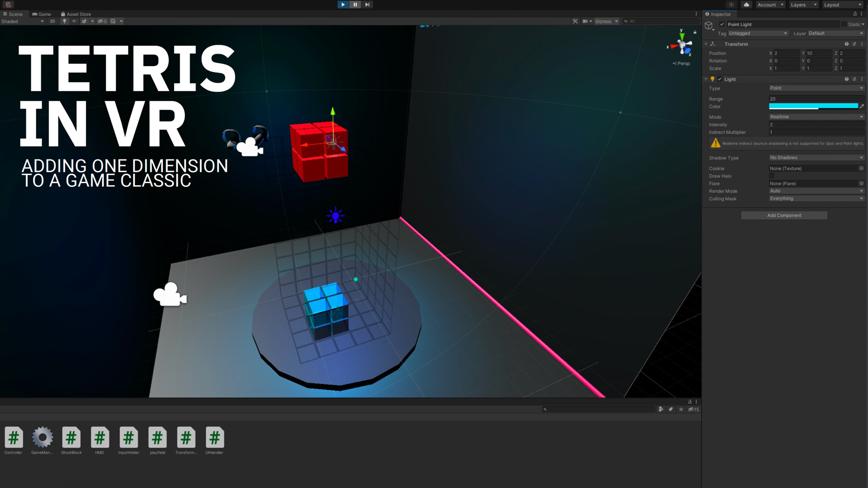
Task: Select the playfield script asset
Action: 157,441
